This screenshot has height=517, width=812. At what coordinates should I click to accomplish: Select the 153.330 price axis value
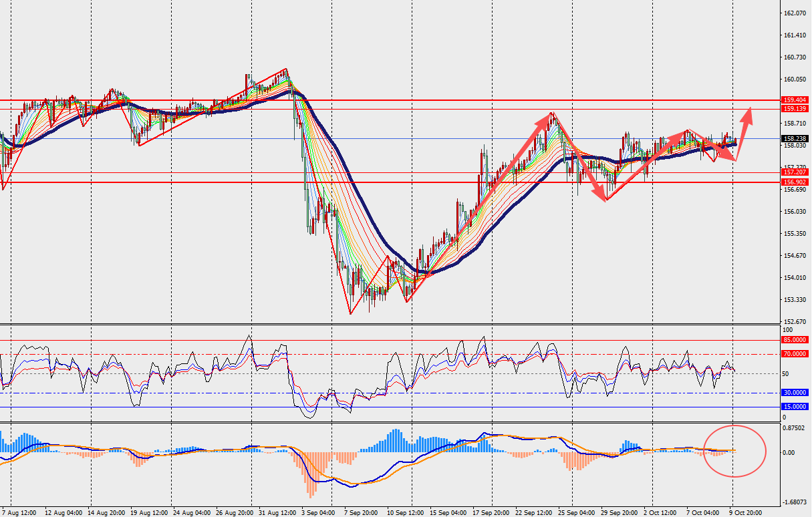793,300
